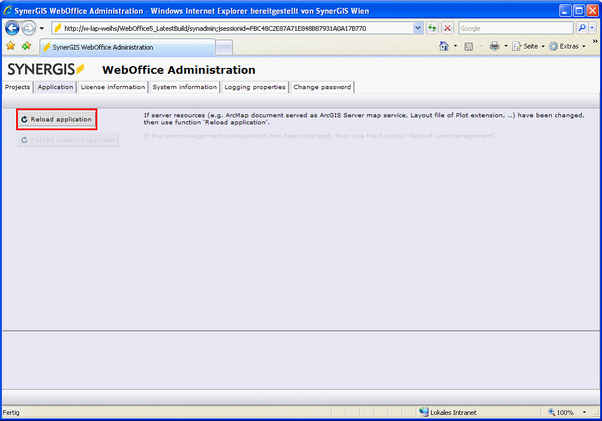Close the Internet Explorer window
This screenshot has height=421, width=602.
(592, 10)
